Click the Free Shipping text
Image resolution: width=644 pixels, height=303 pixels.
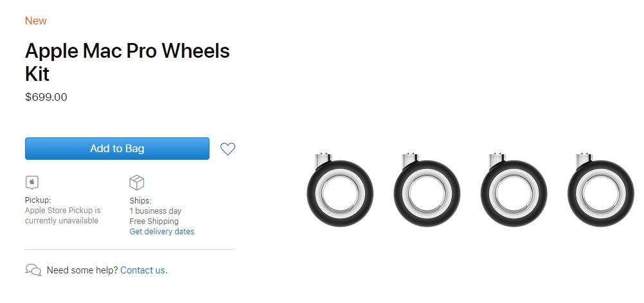point(154,221)
